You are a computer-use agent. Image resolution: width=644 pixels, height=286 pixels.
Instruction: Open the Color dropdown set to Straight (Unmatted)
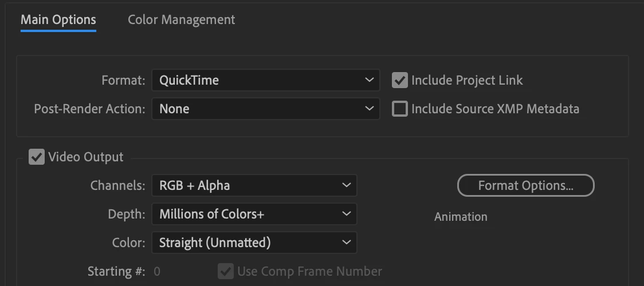pyautogui.click(x=254, y=243)
